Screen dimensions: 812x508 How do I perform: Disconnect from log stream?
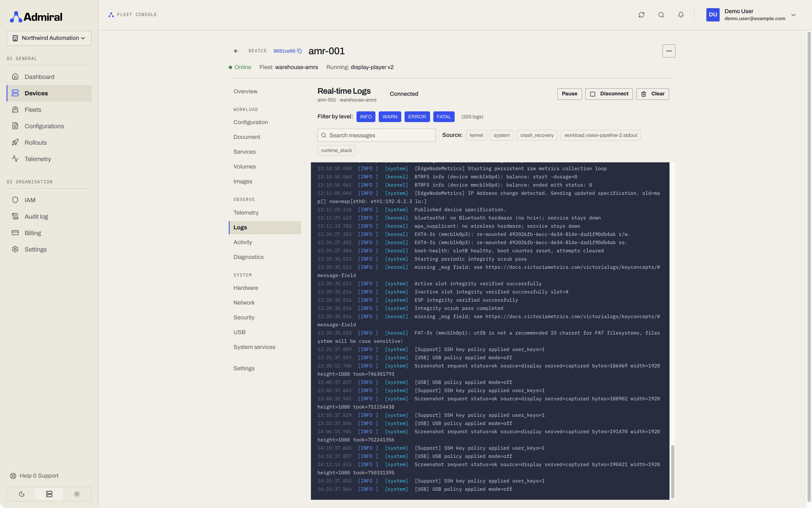click(x=609, y=94)
